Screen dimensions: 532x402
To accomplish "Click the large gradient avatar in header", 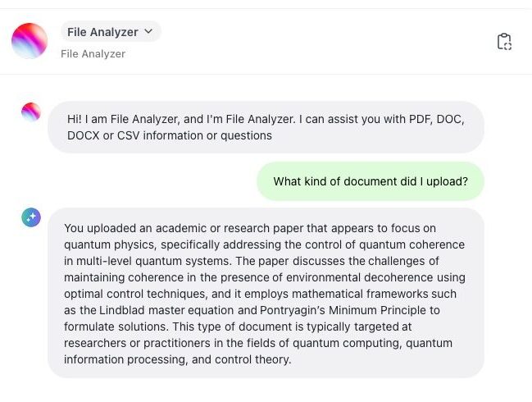I will coord(30,41).
